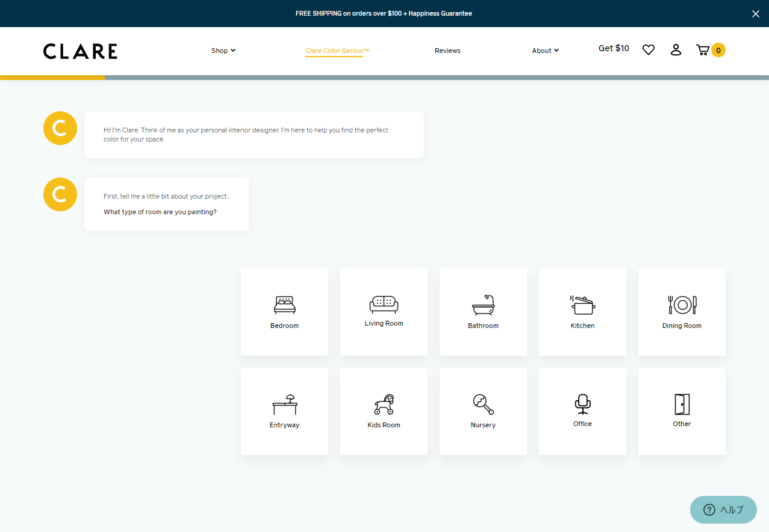Pick the Other door icon

682,404
